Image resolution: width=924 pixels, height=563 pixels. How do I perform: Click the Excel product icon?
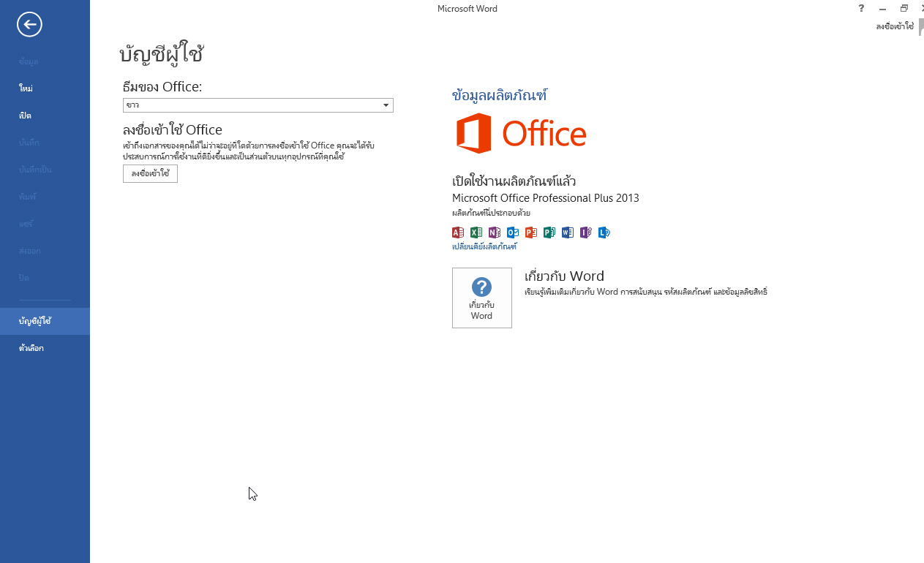tap(476, 233)
